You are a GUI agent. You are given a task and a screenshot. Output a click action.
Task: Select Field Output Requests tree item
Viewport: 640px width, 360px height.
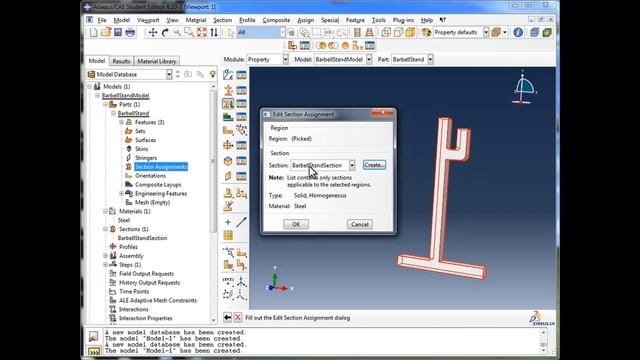[146, 274]
